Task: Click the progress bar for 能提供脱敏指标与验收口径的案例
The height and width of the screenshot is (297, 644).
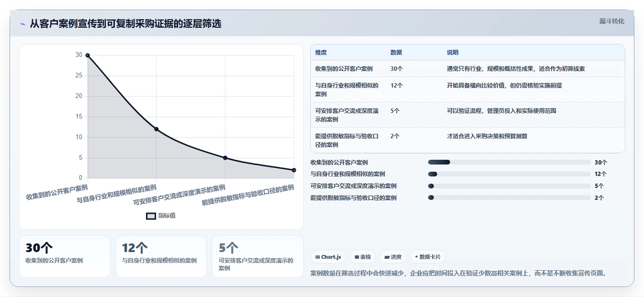Action: click(509, 198)
